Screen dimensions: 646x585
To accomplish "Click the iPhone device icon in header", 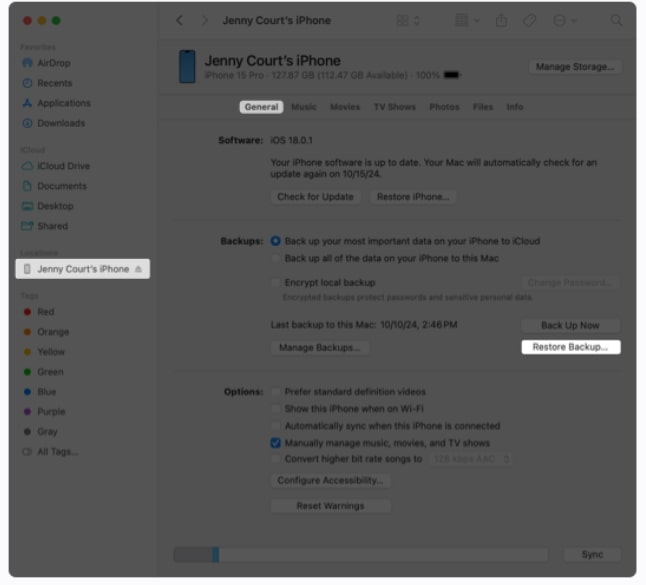I will pos(187,66).
